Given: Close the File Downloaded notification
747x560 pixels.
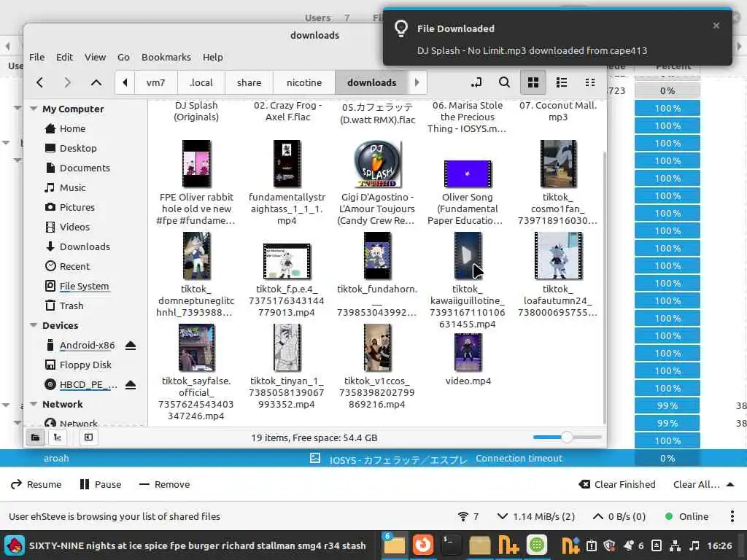Looking at the screenshot, I should point(716,26).
